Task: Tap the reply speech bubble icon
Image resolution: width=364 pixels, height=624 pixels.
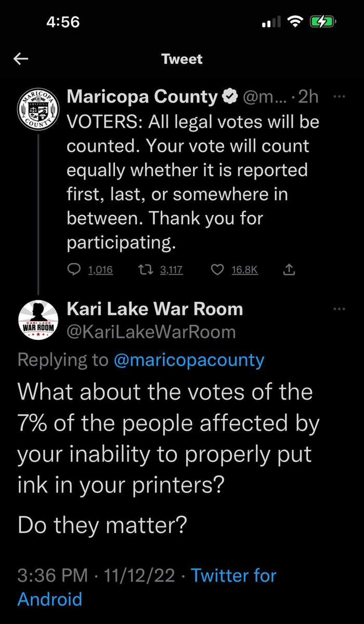Action: pos(74,269)
